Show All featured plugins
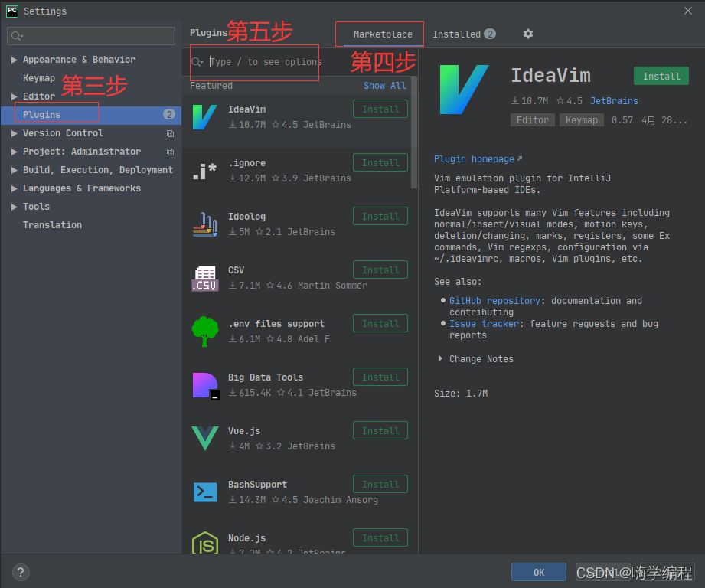 [385, 86]
